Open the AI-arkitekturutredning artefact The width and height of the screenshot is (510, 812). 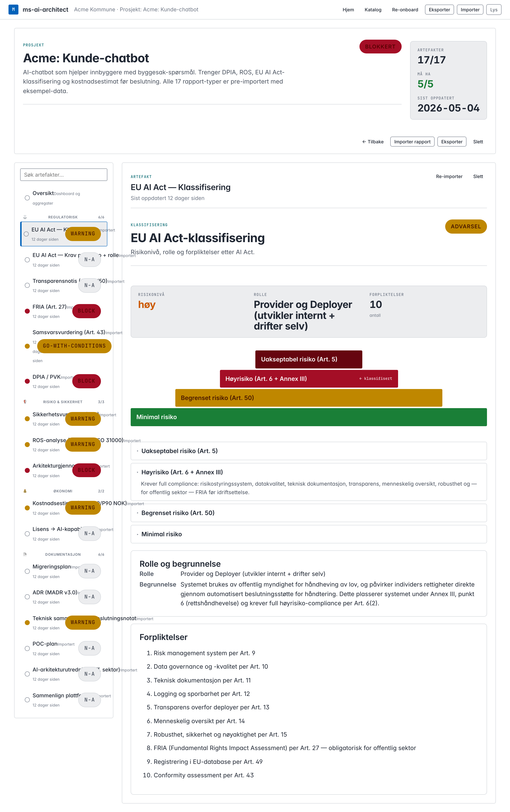pos(64,674)
